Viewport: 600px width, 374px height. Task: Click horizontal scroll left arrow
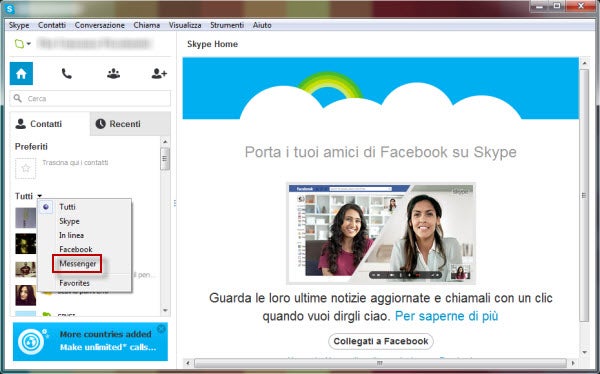[x=188, y=363]
